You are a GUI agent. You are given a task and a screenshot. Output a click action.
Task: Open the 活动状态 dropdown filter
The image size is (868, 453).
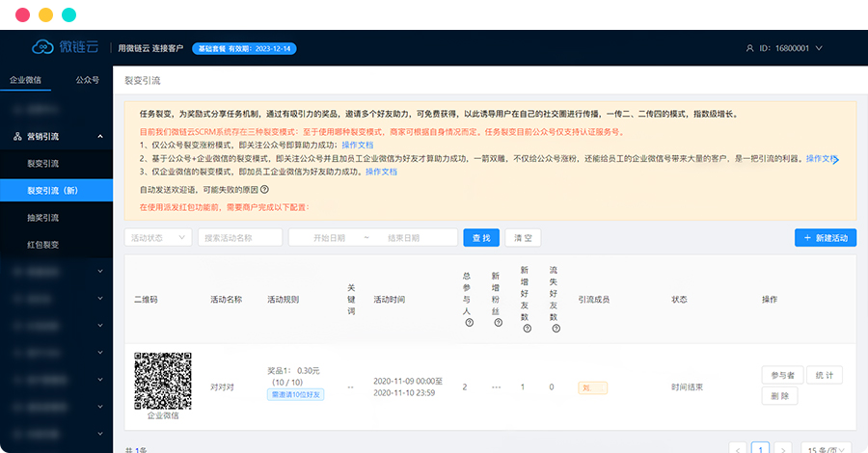pyautogui.click(x=158, y=238)
